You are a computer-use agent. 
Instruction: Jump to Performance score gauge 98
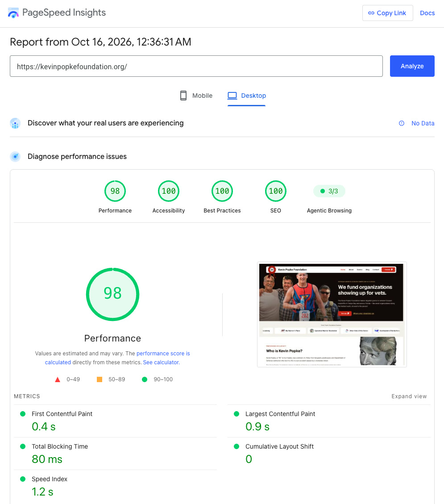[115, 191]
